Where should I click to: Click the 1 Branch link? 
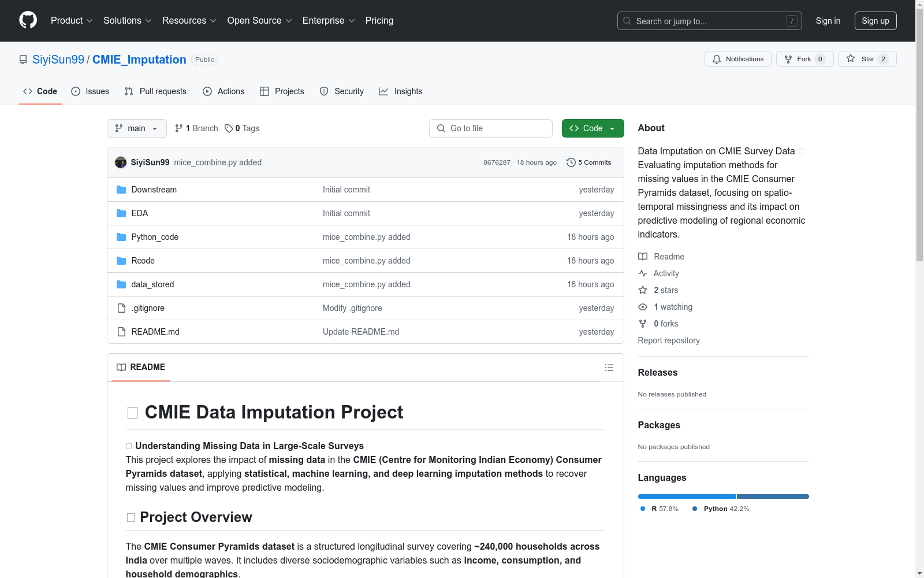(196, 128)
